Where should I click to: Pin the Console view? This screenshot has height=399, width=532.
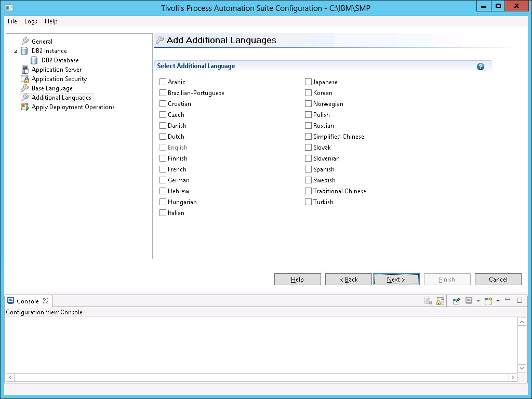click(x=457, y=301)
